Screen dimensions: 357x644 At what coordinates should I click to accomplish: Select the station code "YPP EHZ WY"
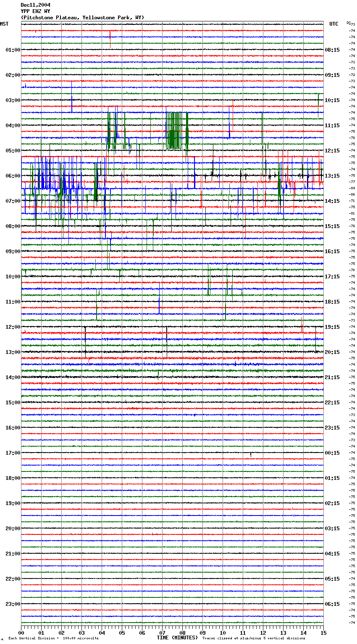click(35, 11)
